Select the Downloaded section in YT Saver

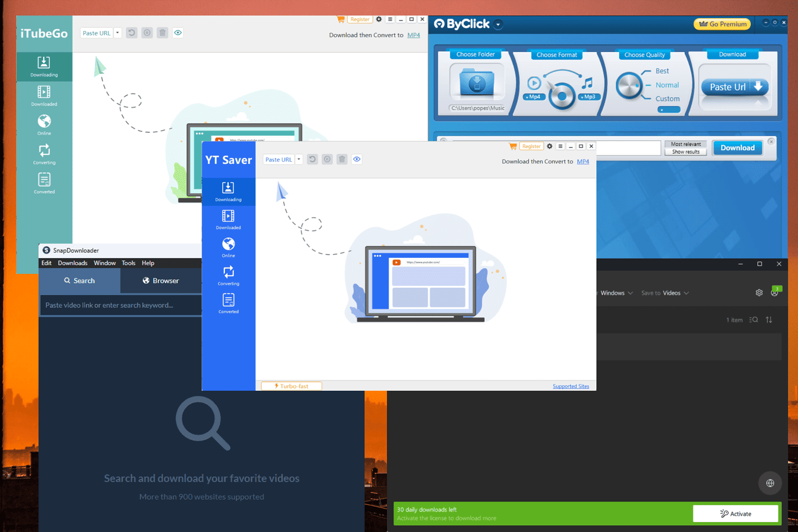[x=228, y=219]
